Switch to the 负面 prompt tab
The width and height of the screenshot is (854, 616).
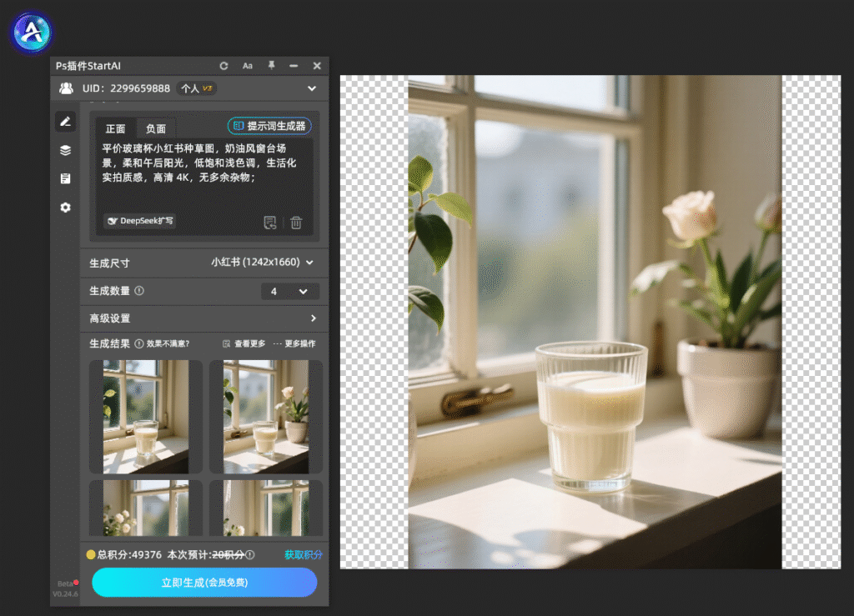[156, 128]
